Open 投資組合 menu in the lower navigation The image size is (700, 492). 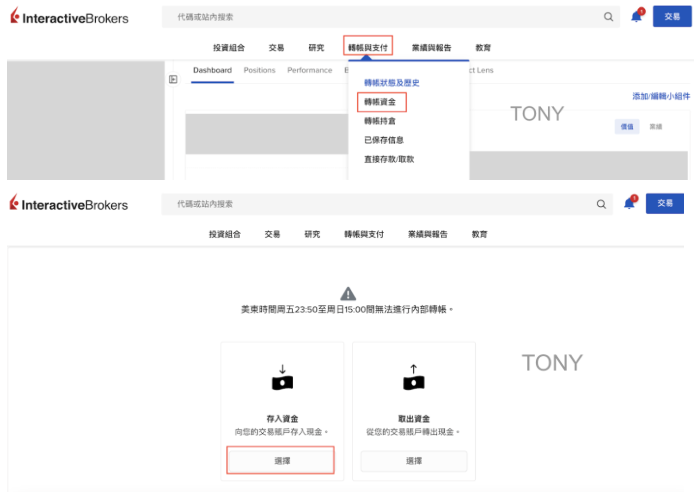click(225, 234)
